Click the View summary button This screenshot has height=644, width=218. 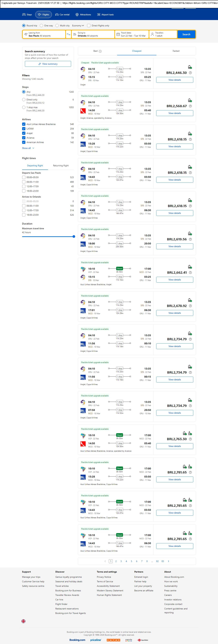pos(48,64)
